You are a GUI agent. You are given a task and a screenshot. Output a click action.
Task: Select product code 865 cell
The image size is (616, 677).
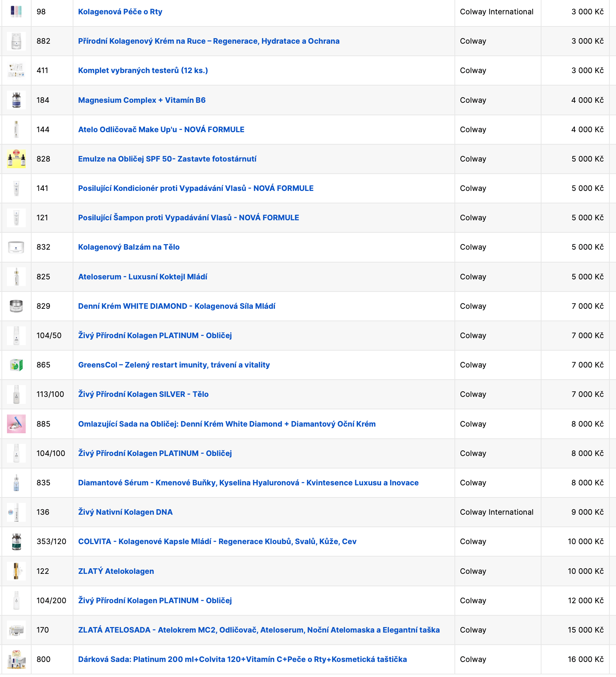pos(52,365)
